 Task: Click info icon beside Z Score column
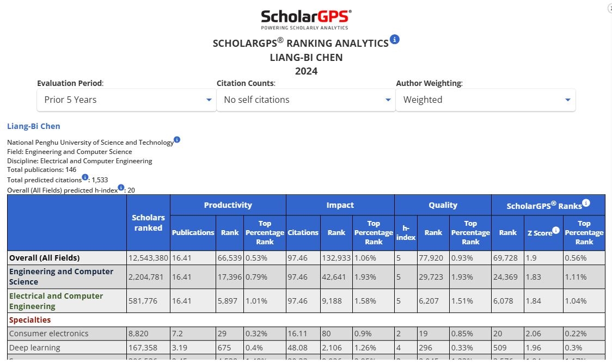(556, 230)
